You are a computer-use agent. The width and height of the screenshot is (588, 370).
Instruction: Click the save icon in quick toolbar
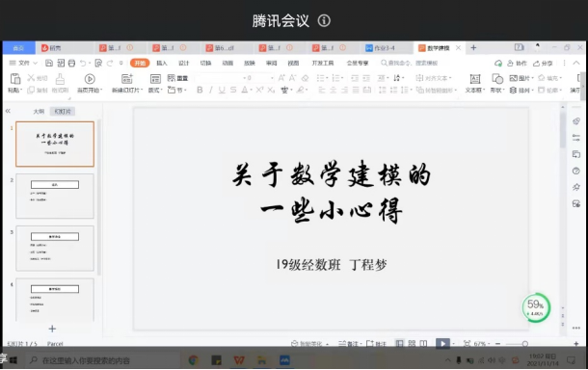[49, 63]
